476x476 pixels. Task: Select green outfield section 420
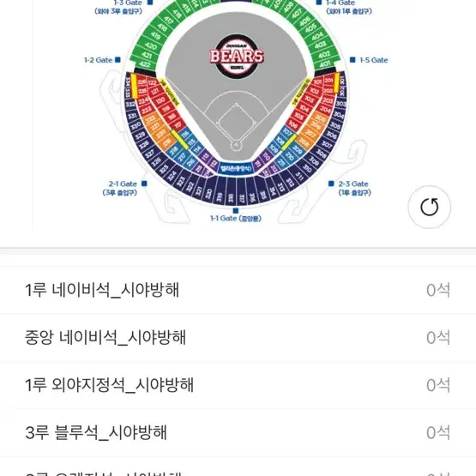point(151,45)
